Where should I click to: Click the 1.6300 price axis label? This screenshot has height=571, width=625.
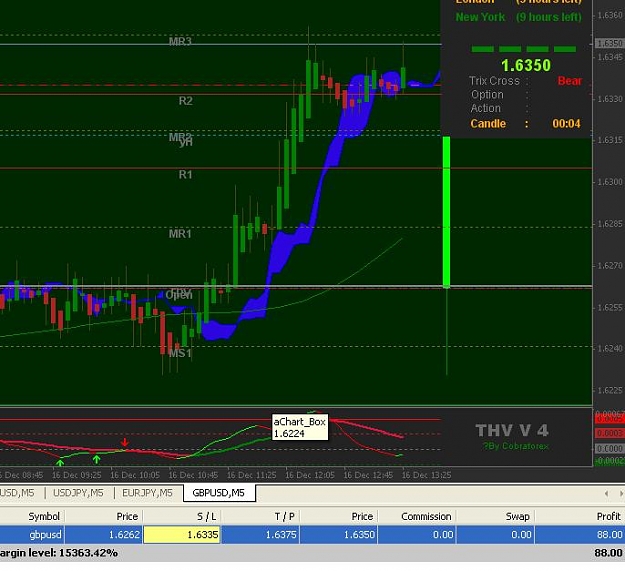[x=610, y=182]
